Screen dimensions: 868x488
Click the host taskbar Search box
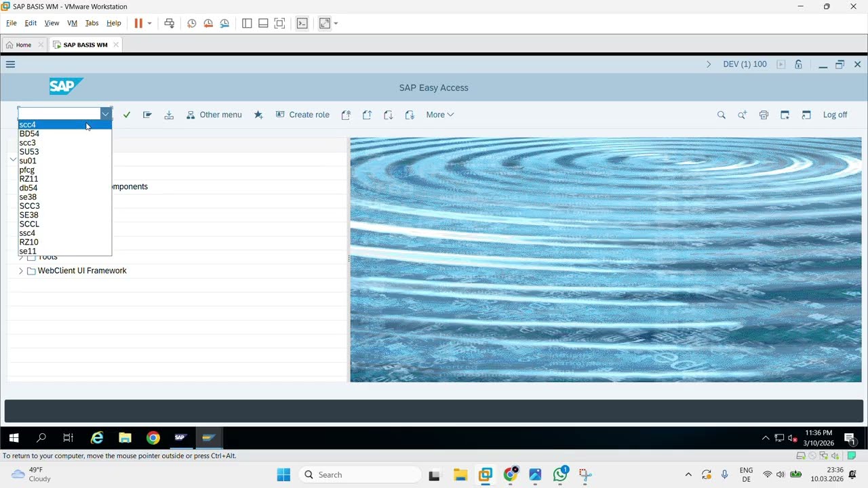(x=360, y=474)
